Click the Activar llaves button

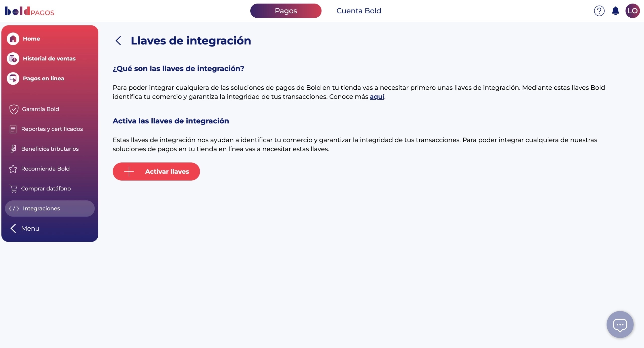pyautogui.click(x=156, y=171)
